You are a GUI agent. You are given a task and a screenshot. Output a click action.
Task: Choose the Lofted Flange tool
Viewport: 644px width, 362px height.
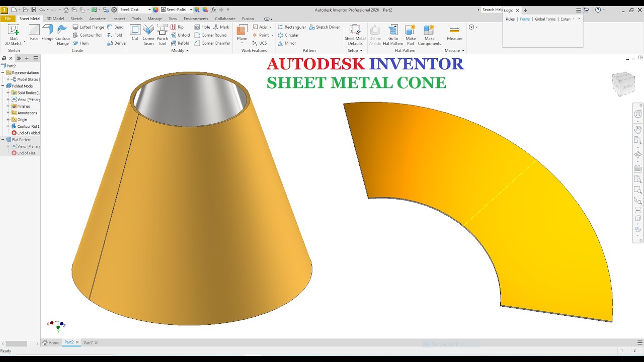tap(88, 27)
